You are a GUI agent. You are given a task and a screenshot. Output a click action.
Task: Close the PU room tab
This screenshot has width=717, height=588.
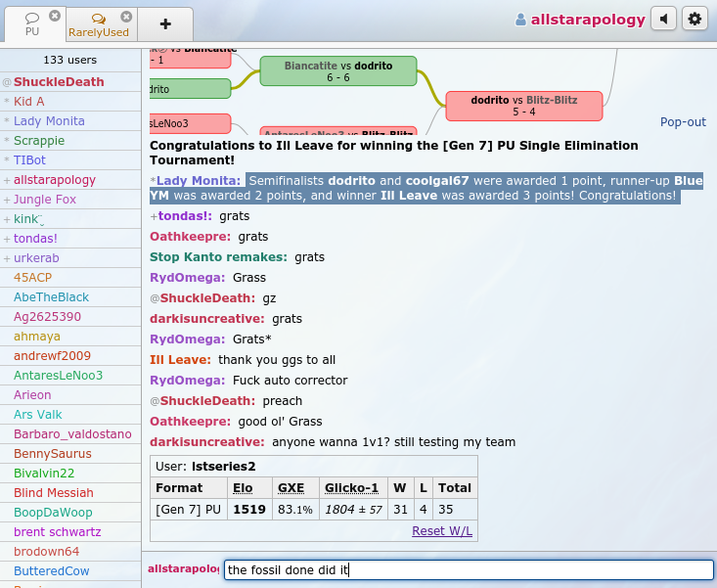point(54,17)
